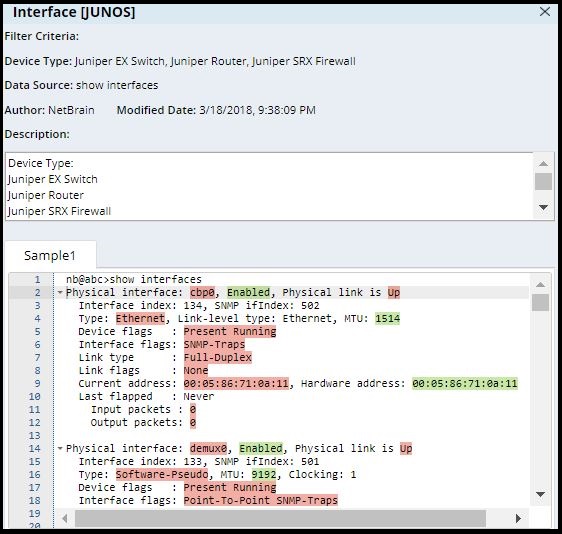Click the horizontal scroll left arrow
This screenshot has width=562, height=534.
click(x=65, y=518)
